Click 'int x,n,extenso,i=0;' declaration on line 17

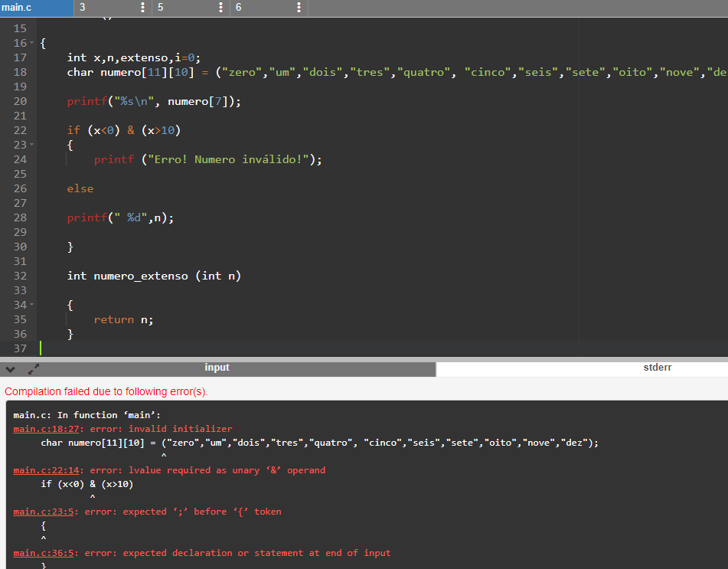(x=134, y=57)
